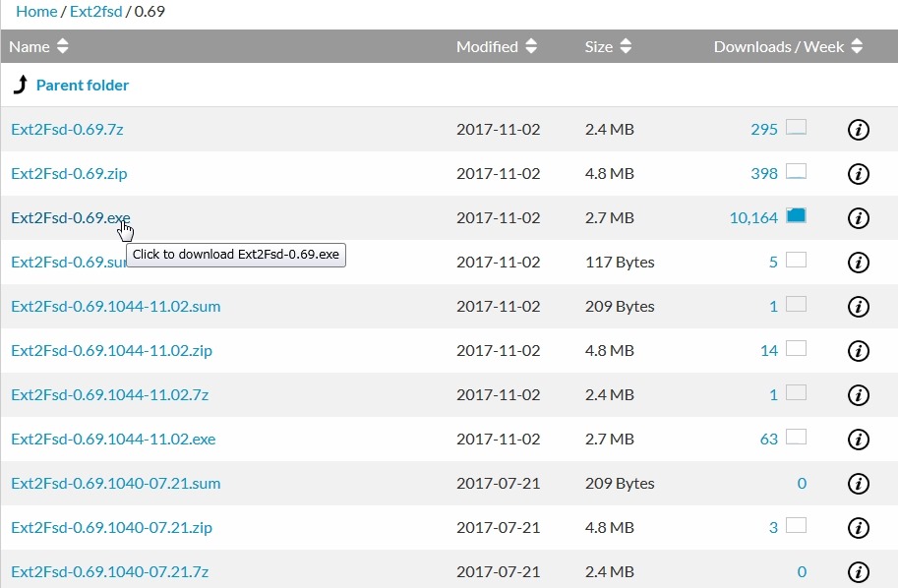This screenshot has height=588, width=898.
Task: View details icon for Ext2Fsd-0.69.exe
Action: pyautogui.click(x=858, y=217)
